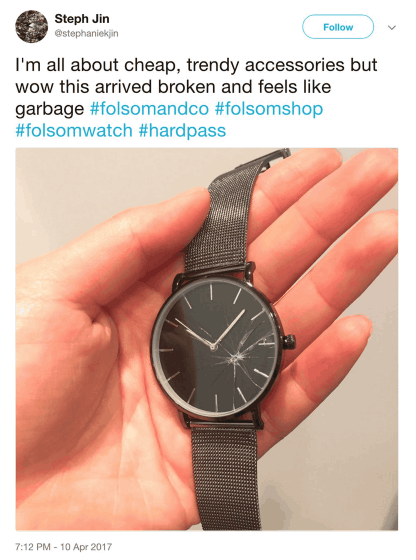Image resolution: width=416 pixels, height=560 pixels.
Task: Click the mesh strap below the watch case
Action: (x=225, y=477)
